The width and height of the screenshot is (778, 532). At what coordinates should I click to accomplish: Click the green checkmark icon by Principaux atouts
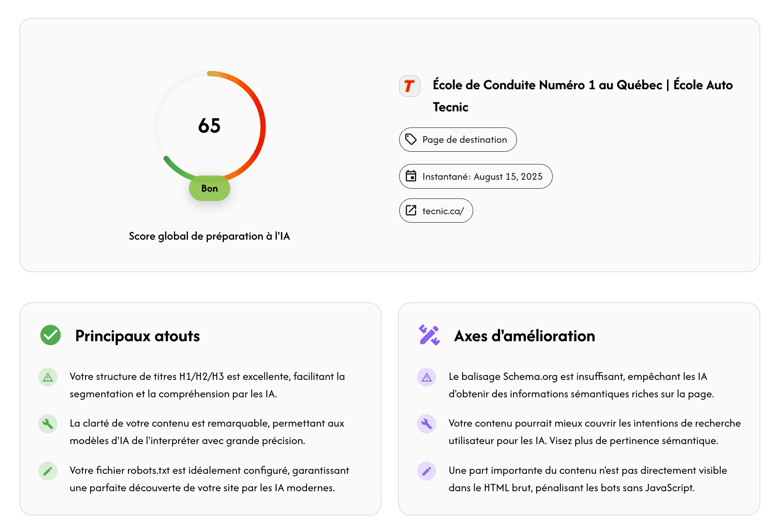coord(50,335)
